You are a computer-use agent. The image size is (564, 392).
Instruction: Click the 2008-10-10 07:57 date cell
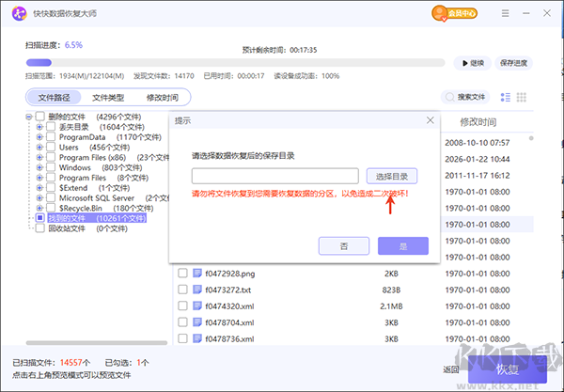click(478, 143)
